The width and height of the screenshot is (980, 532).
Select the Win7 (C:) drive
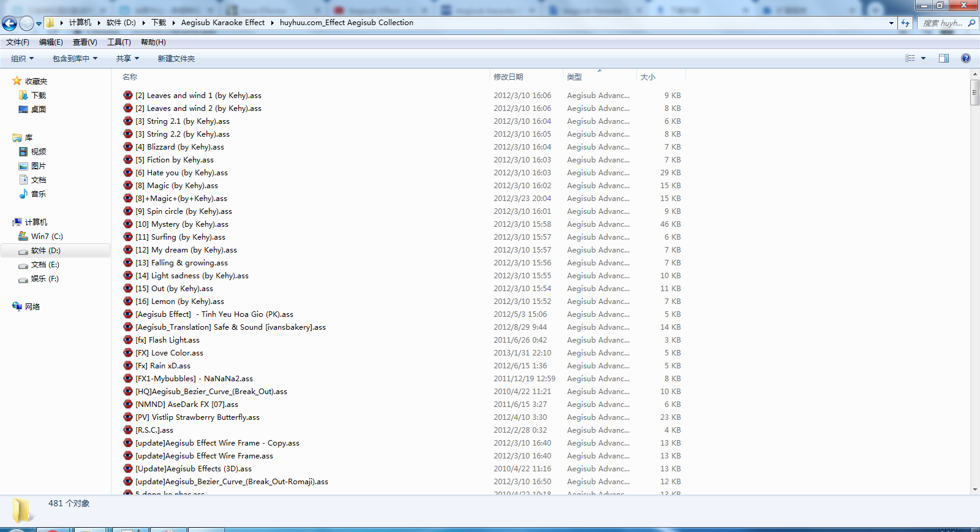click(x=47, y=237)
